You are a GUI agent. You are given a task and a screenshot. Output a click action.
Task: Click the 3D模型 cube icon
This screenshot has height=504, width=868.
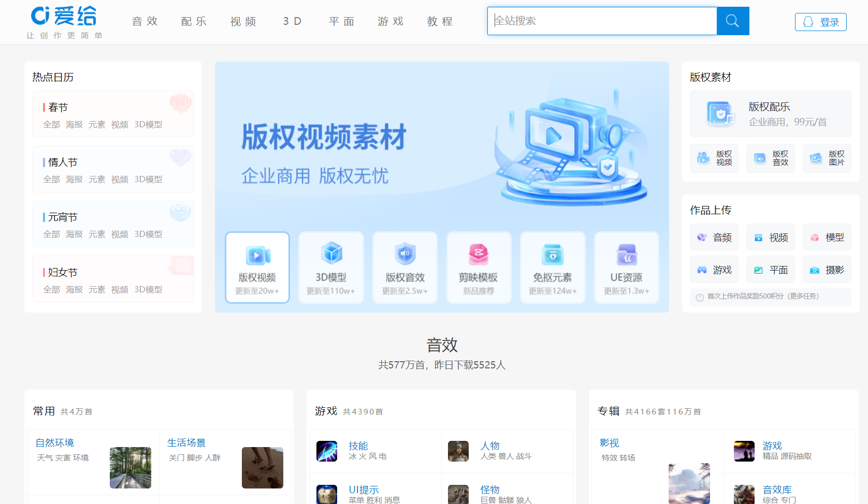pyautogui.click(x=331, y=253)
